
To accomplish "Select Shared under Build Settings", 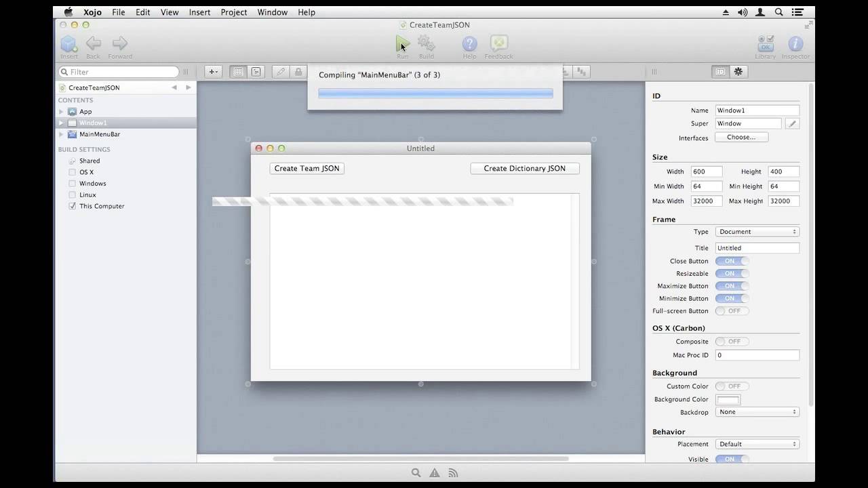I will (90, 161).
